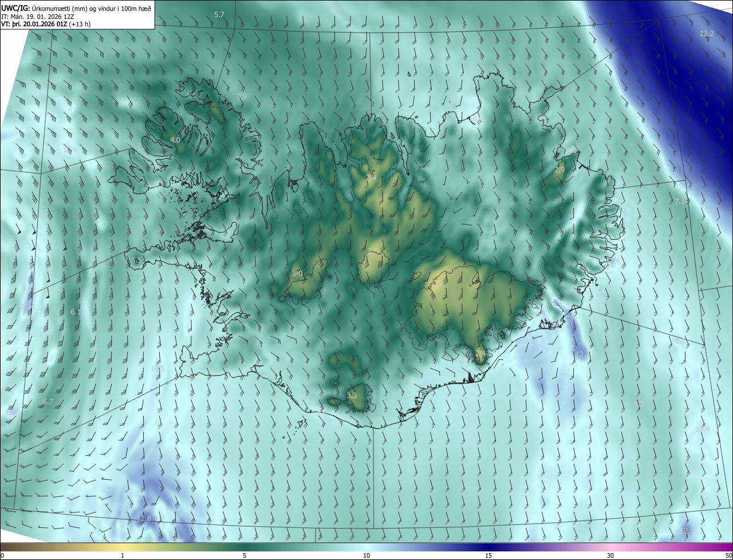Click the 'IT: Mán. 19. 01. 2026 12Z' line
The width and height of the screenshot is (733, 560).
click(38, 16)
